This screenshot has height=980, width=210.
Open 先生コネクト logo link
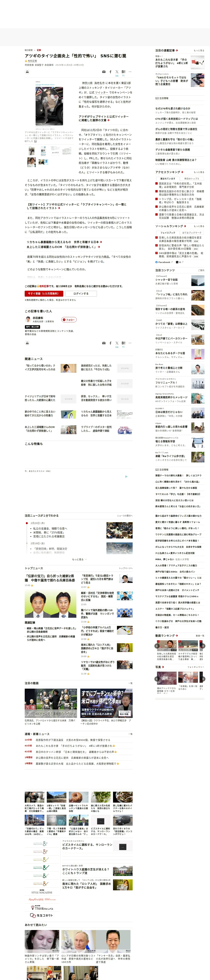coord(42,915)
